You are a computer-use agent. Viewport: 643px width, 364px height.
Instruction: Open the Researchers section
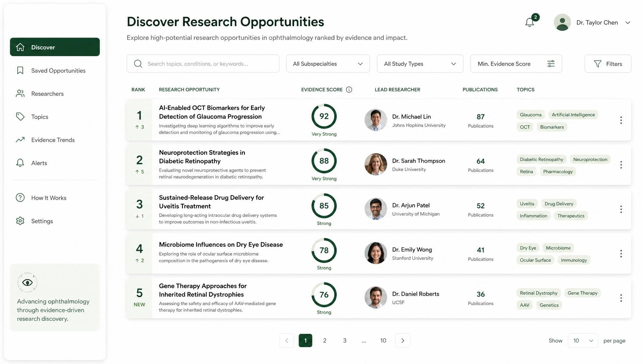pyautogui.click(x=55, y=94)
